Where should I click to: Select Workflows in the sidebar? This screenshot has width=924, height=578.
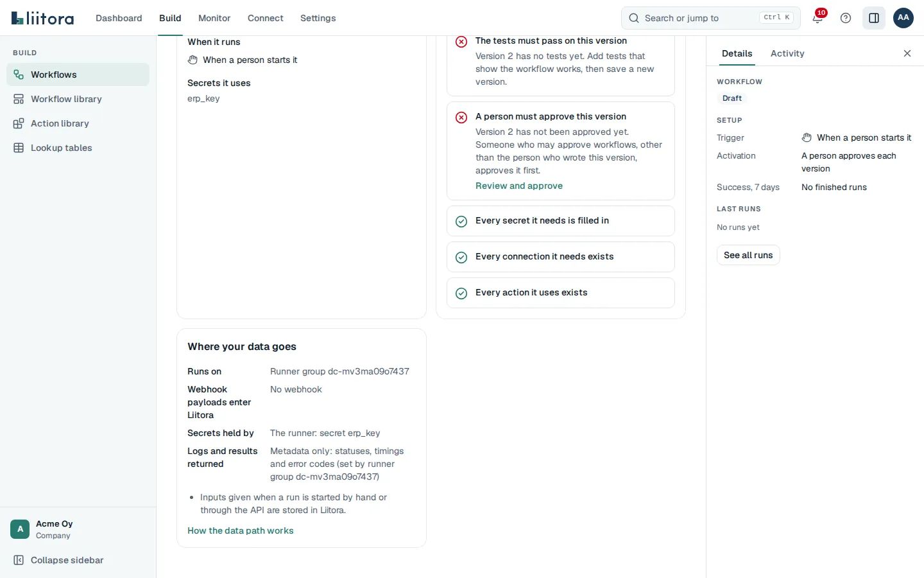78,74
